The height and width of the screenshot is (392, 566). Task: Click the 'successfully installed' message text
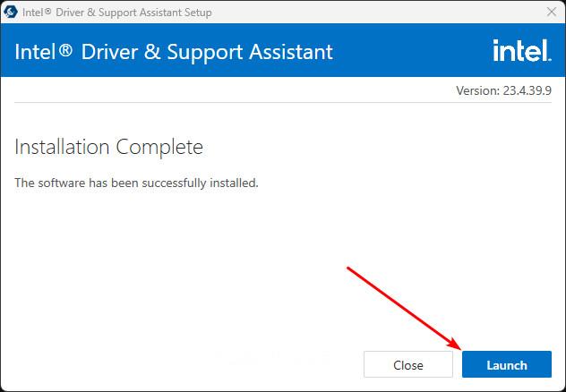136,183
